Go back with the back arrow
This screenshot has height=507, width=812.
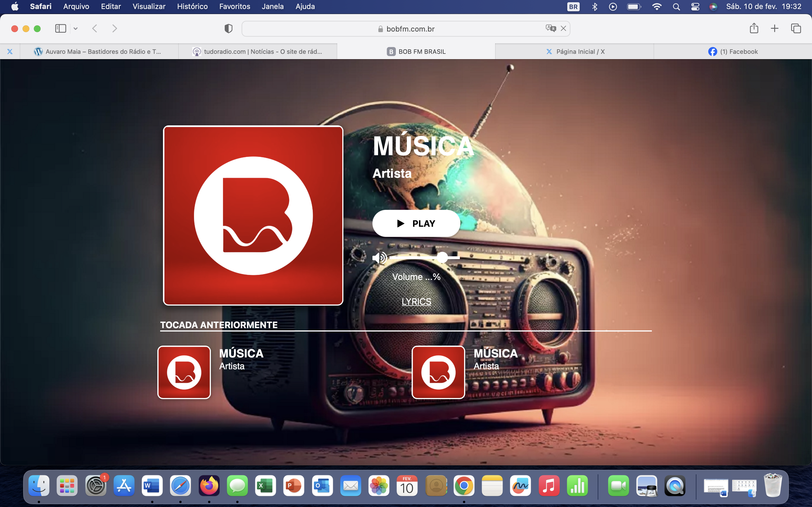(x=95, y=28)
